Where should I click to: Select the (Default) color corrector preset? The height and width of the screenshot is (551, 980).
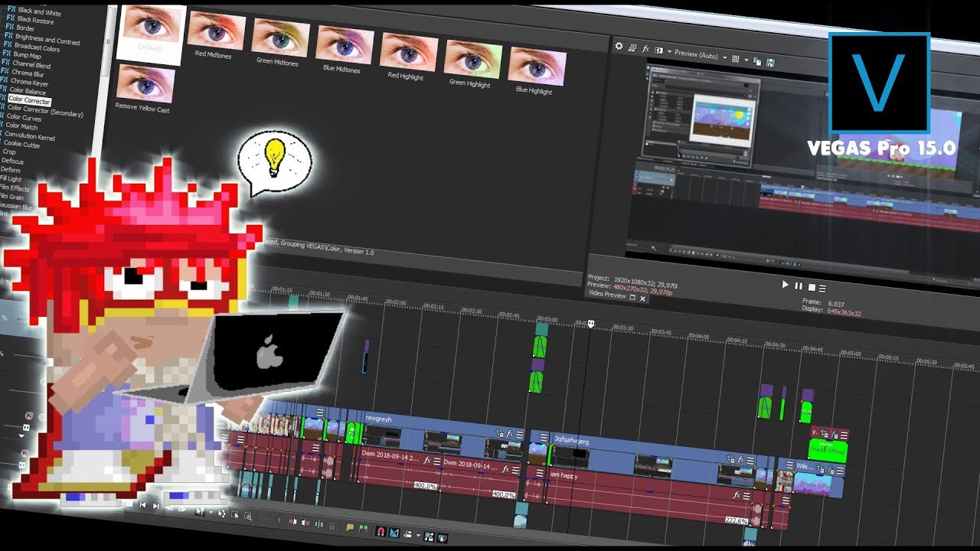(x=151, y=34)
